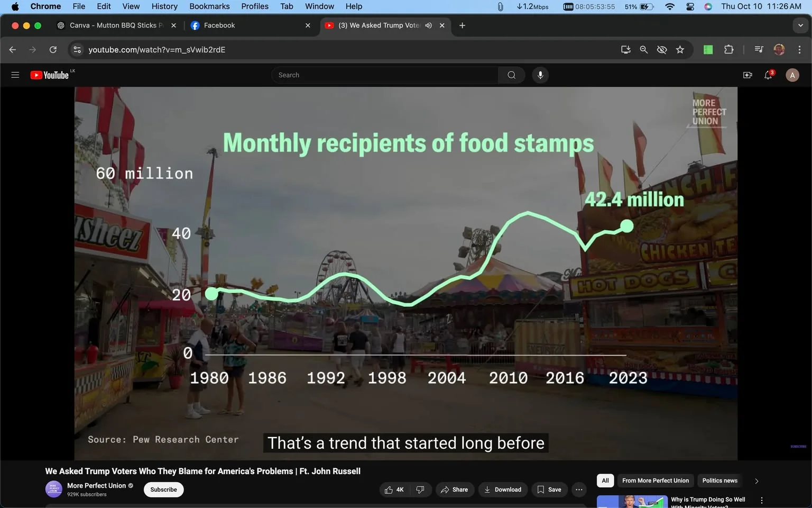Open the Window menu
This screenshot has height=508, width=812.
point(319,6)
